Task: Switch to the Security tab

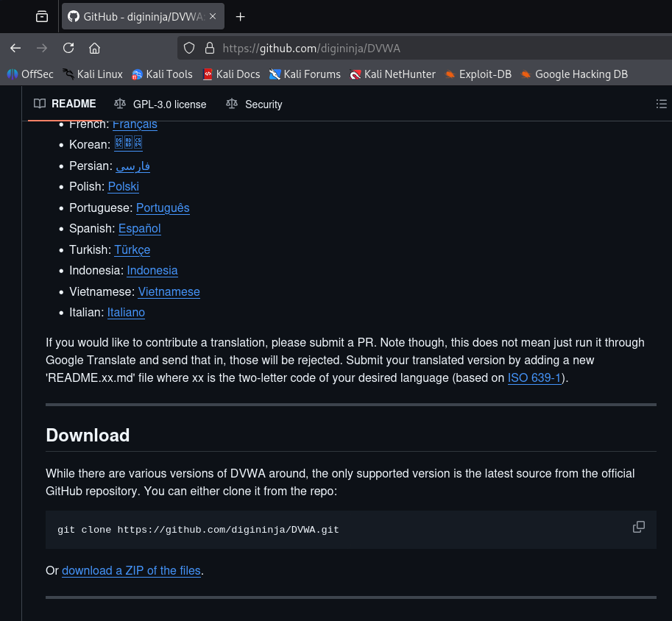Action: click(254, 104)
